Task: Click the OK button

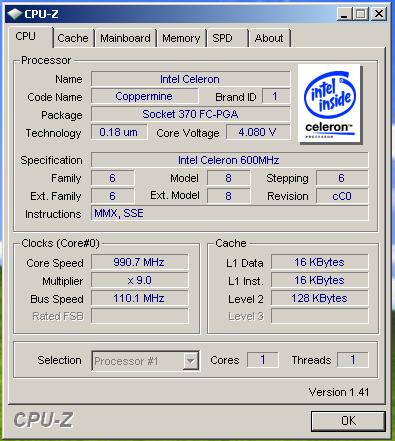Action: (x=348, y=421)
